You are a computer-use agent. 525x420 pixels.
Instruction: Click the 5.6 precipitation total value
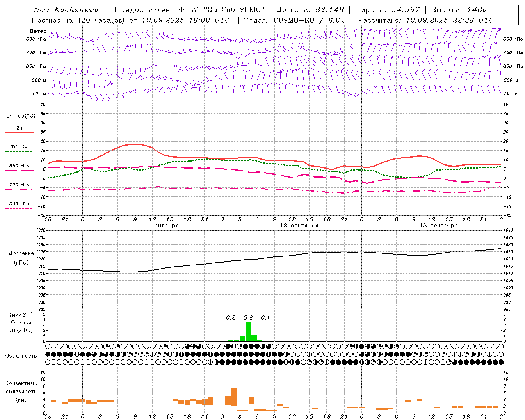[248, 318]
